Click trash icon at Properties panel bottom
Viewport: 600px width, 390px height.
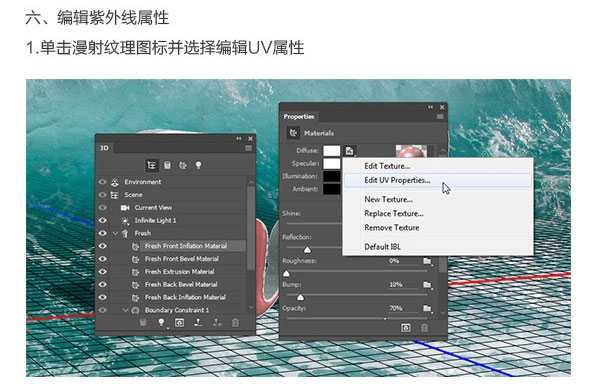tap(424, 328)
